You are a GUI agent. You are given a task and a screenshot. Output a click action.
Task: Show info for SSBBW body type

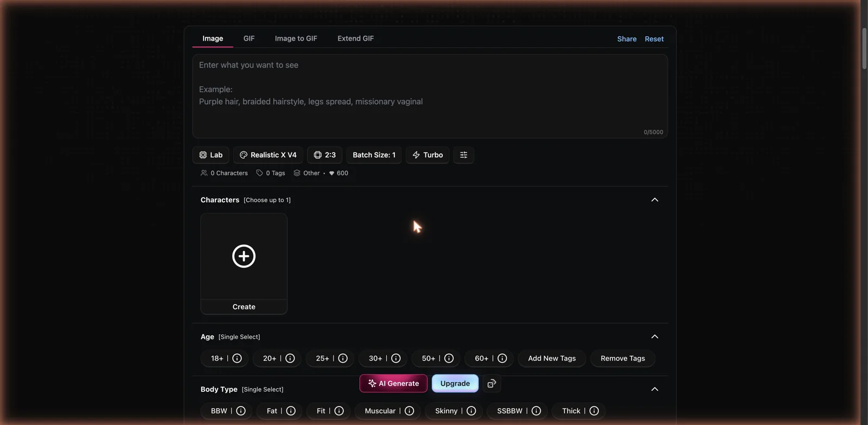click(537, 411)
